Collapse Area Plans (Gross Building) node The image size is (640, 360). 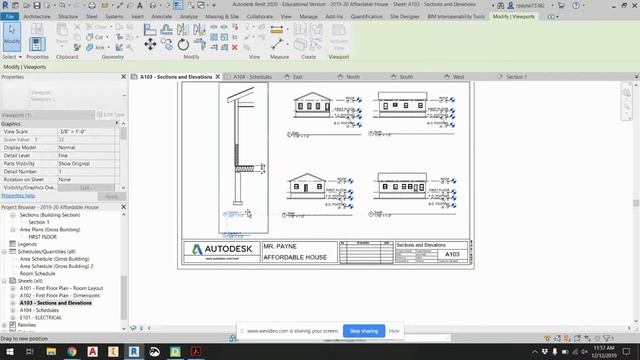pyautogui.click(x=13, y=229)
